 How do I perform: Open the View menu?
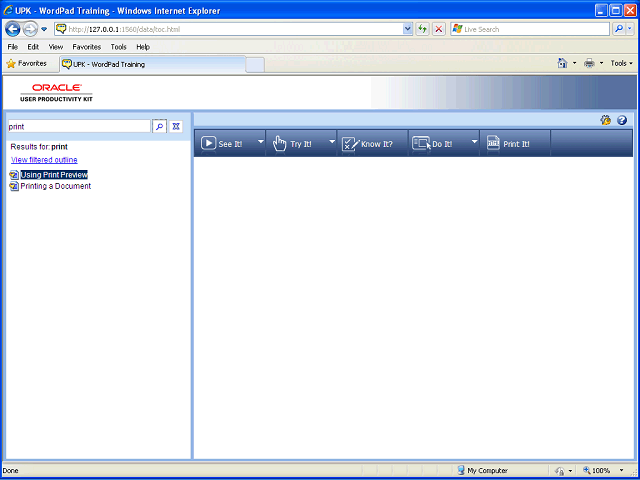(56, 47)
